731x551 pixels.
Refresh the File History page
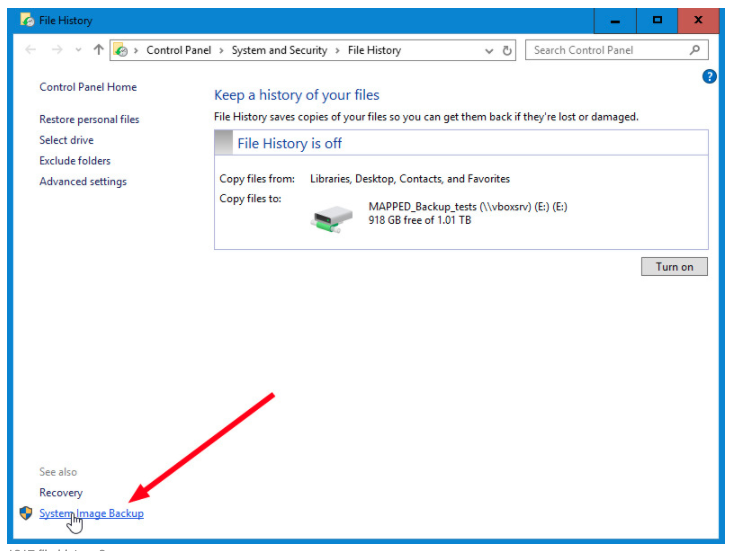[x=507, y=50]
